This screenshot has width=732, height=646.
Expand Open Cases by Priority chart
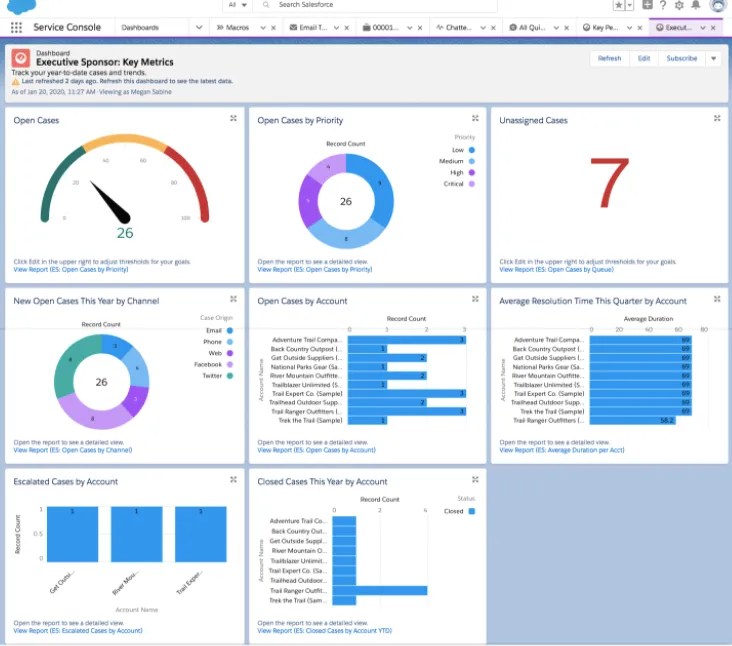pos(475,119)
